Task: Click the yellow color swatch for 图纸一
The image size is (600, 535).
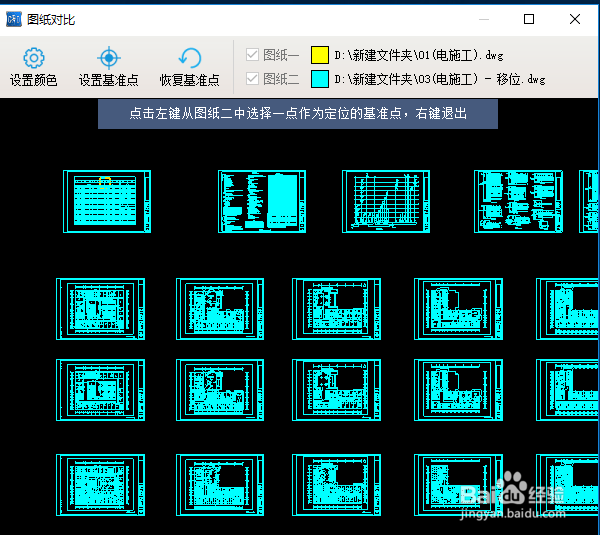Action: [x=320, y=55]
